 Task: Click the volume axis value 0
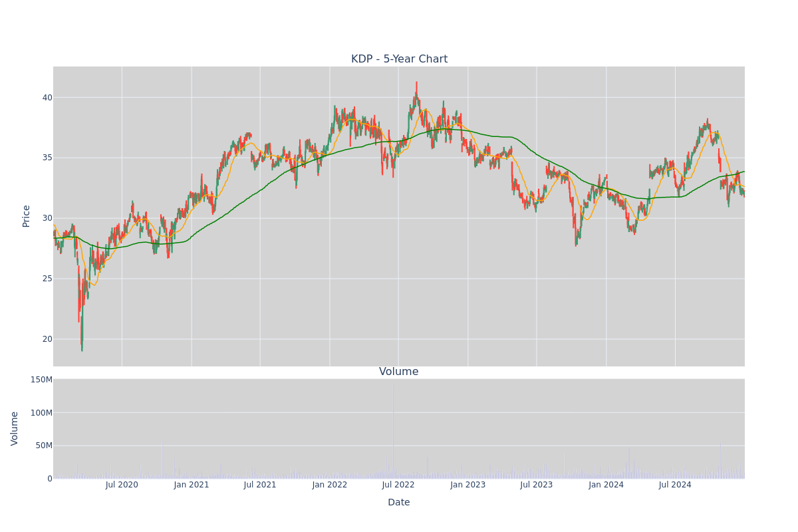click(50, 478)
